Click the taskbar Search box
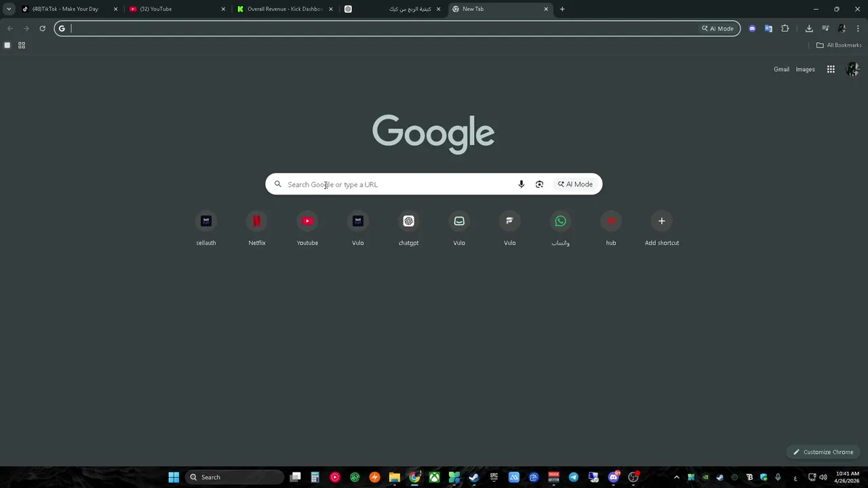Image resolution: width=868 pixels, height=488 pixels. pyautogui.click(x=235, y=477)
